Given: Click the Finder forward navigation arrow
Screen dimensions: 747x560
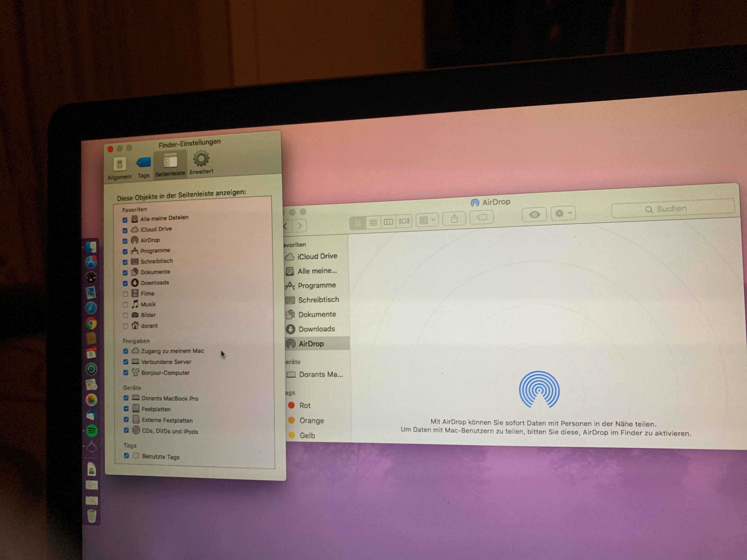Looking at the screenshot, I should [x=300, y=226].
